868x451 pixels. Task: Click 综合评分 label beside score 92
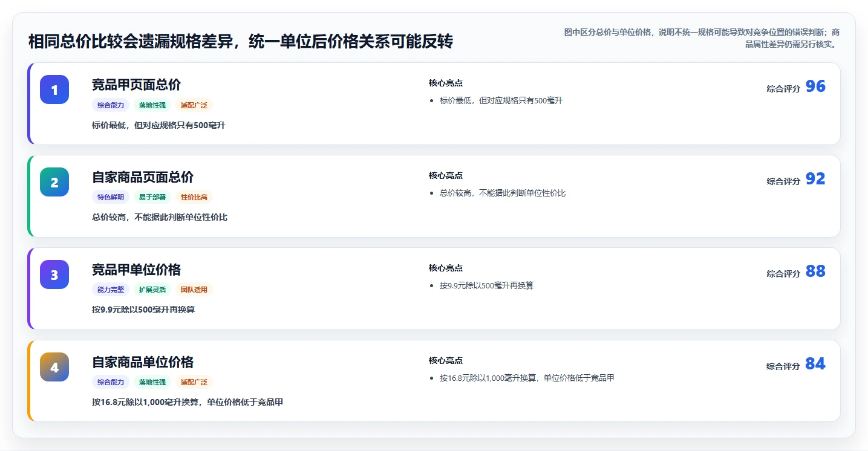tap(783, 181)
